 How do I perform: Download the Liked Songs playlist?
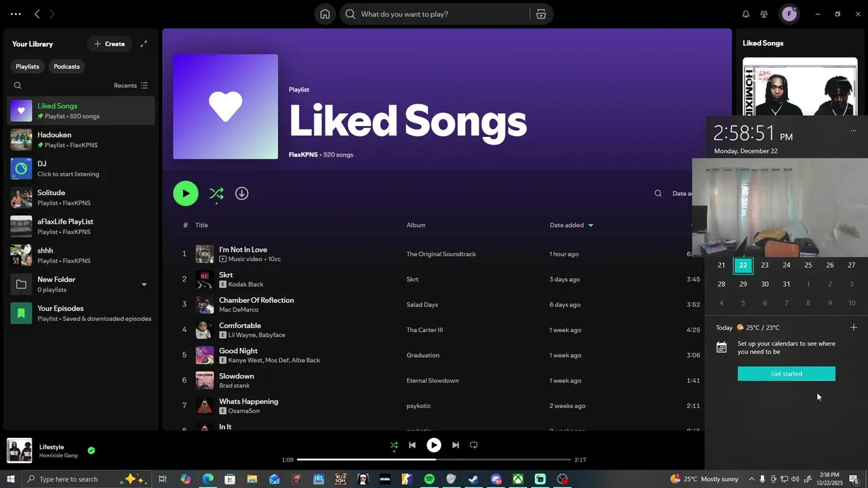(x=242, y=194)
